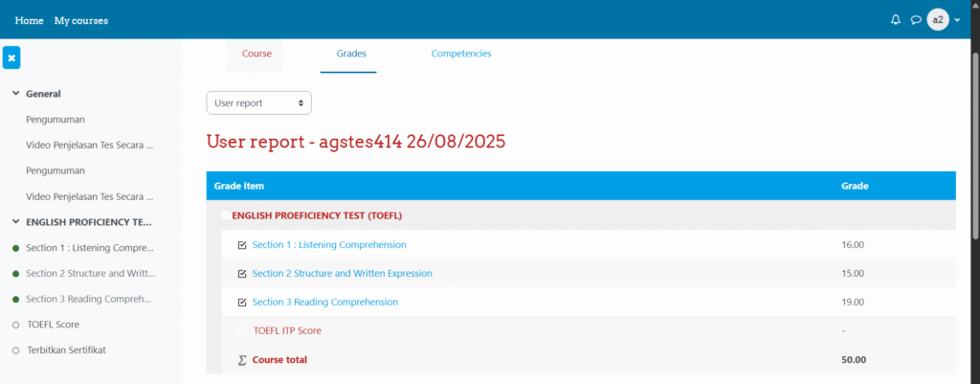
Task: Open the messages chat bubble icon
Action: point(916,20)
